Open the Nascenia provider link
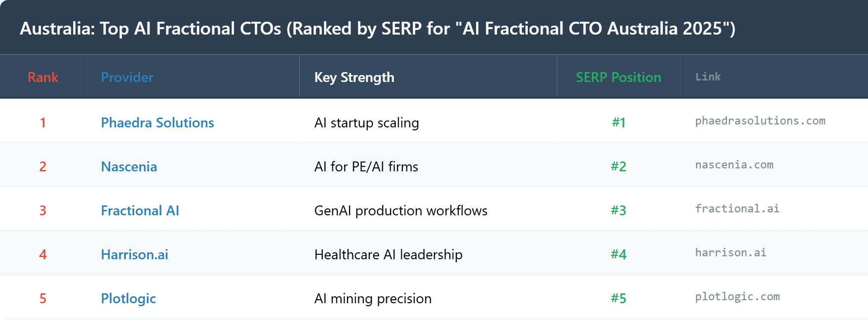868x320 pixels. pos(129,166)
